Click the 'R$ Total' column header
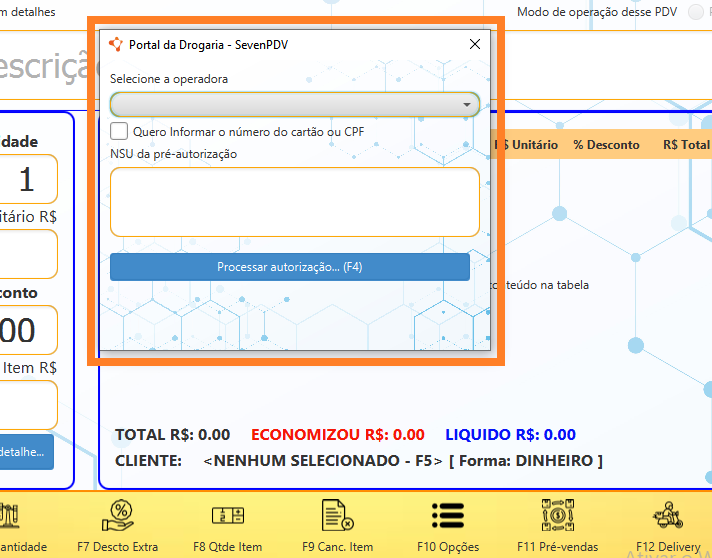 tap(686, 145)
